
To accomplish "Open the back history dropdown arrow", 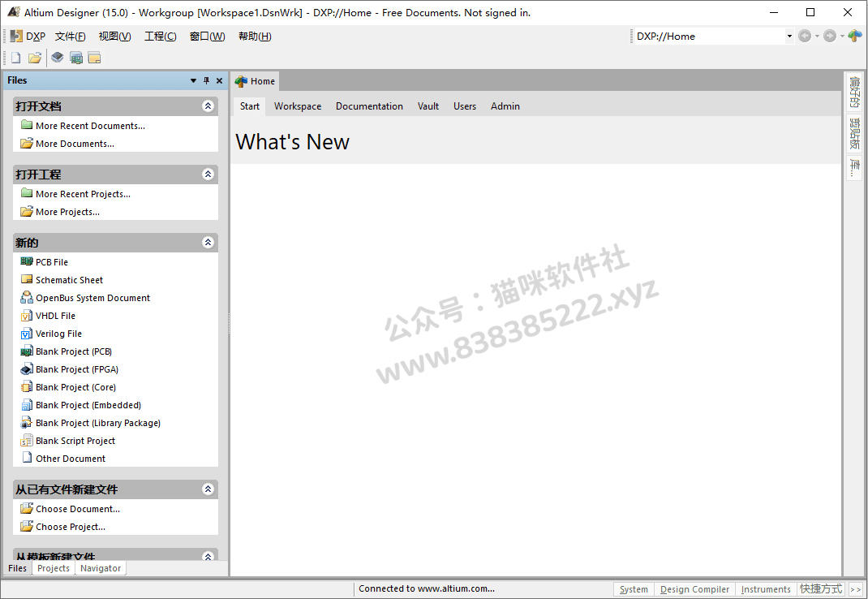I will (x=817, y=36).
